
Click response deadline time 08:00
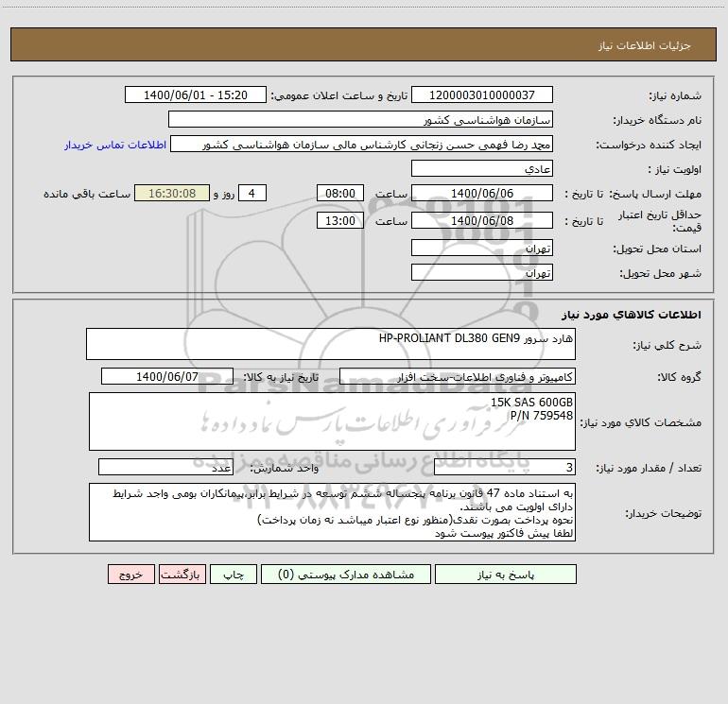click(x=339, y=194)
